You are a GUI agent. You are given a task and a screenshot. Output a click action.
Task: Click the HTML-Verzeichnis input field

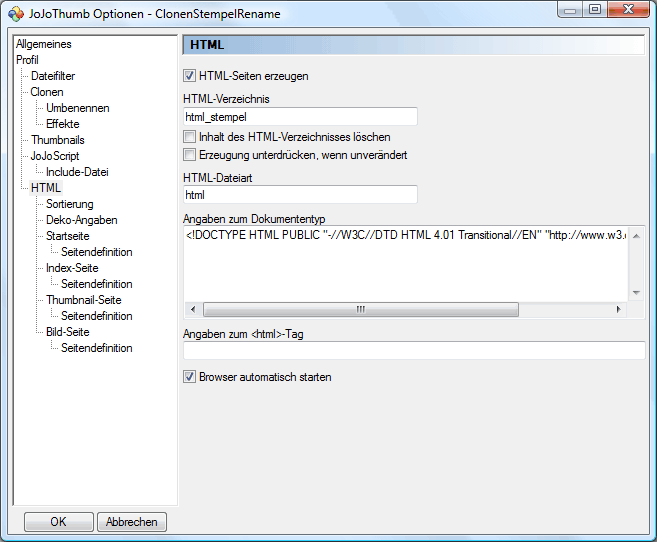300,117
